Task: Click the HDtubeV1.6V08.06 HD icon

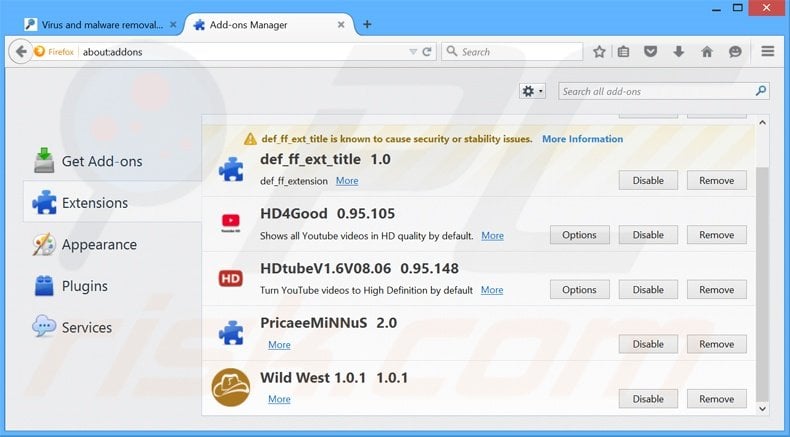Action: point(230,278)
